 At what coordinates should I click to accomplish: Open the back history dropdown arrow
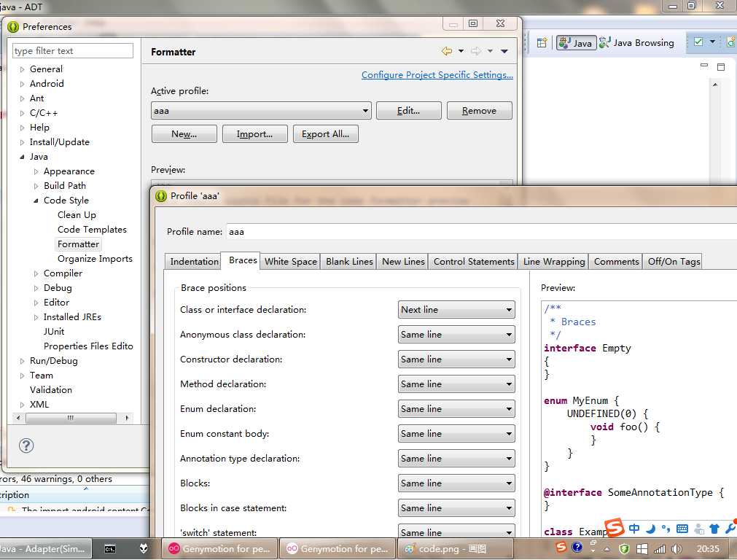(461, 51)
